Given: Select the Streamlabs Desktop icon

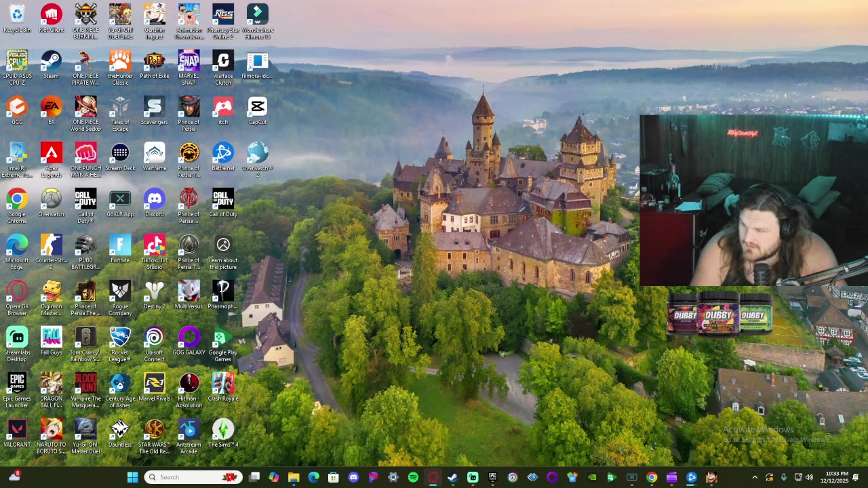Looking at the screenshot, I should (x=17, y=344).
